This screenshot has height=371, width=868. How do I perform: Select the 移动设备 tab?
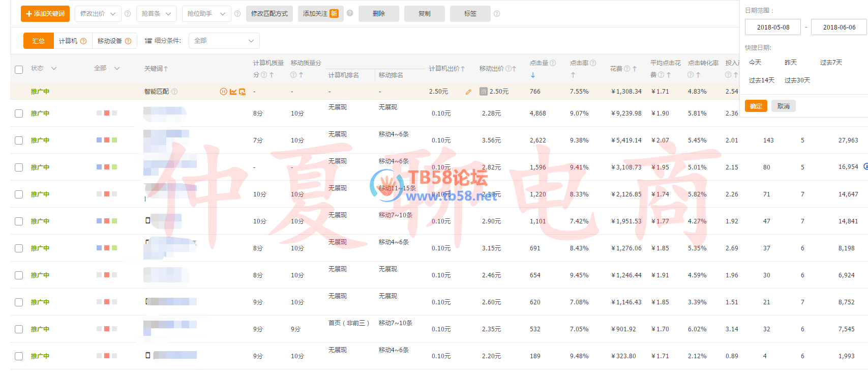pyautogui.click(x=110, y=41)
